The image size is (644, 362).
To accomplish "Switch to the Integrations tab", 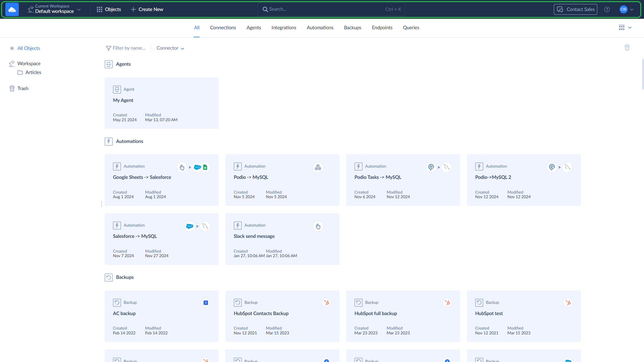I will pyautogui.click(x=284, y=28).
